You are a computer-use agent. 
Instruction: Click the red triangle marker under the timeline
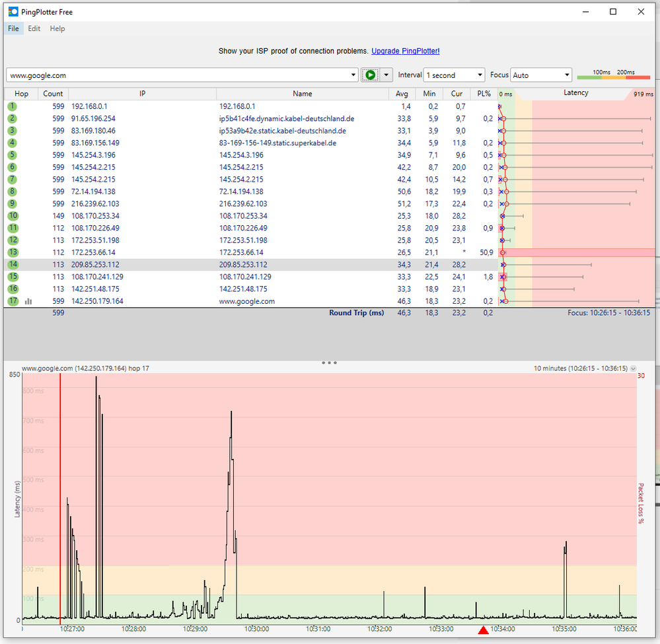(483, 630)
